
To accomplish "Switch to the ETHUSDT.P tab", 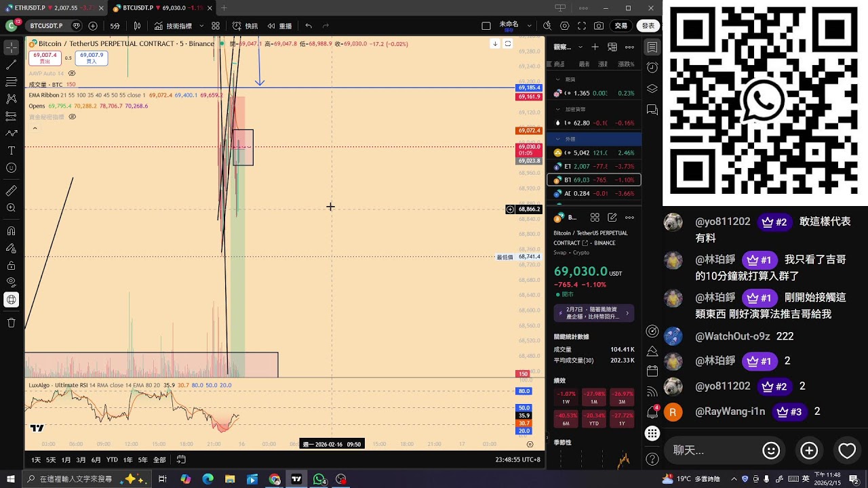I will pos(54,7).
